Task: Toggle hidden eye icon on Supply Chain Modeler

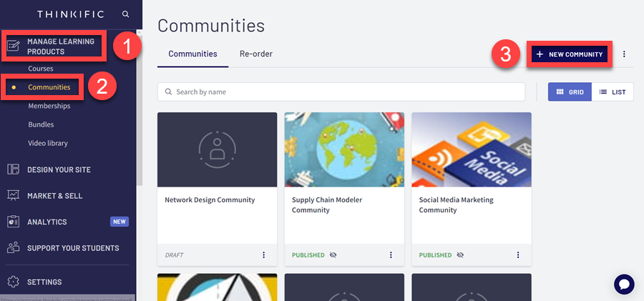Action: point(333,255)
